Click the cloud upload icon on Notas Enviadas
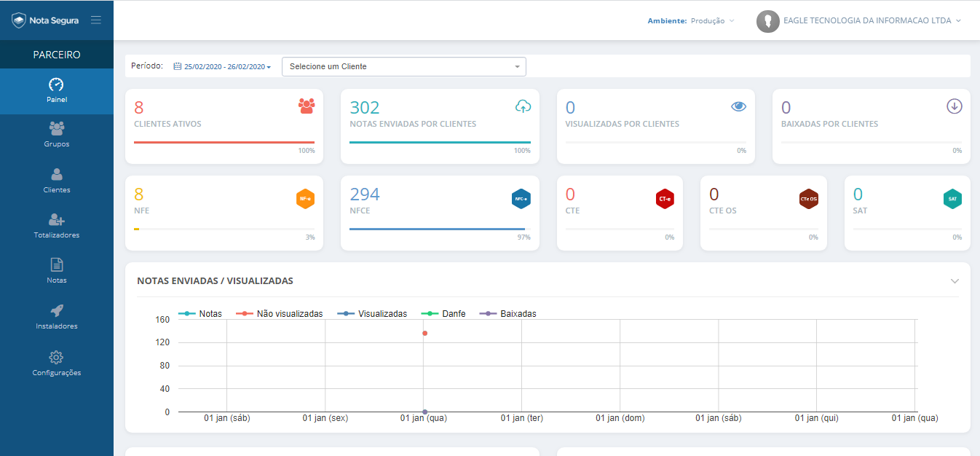The image size is (980, 456). coord(523,106)
